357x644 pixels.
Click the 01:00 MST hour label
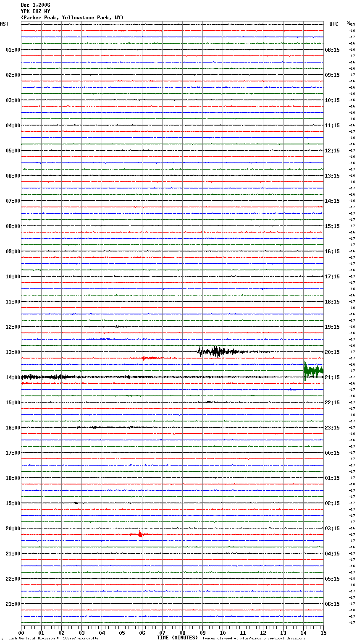click(13, 50)
